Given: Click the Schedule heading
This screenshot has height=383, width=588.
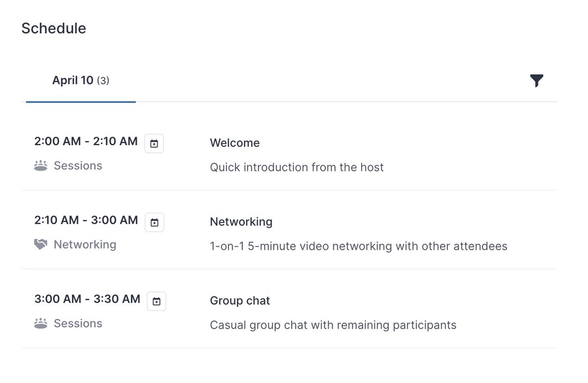Looking at the screenshot, I should pyautogui.click(x=54, y=28).
